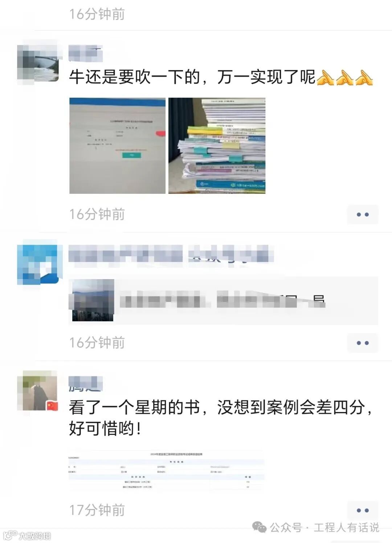Tap the blurred username of third poster
Image resolution: width=392 pixels, height=543 pixels.
tap(86, 384)
